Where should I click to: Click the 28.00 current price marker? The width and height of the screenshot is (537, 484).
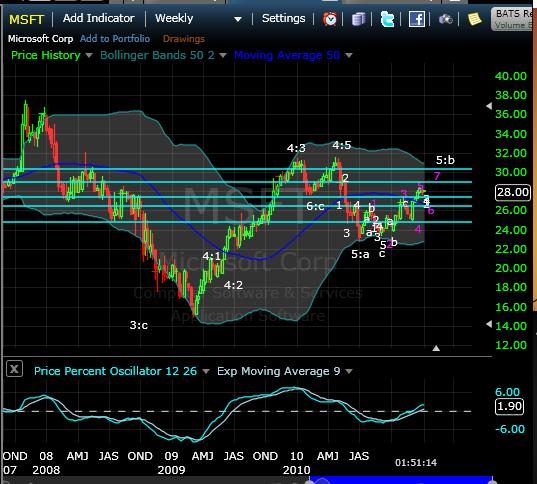[513, 192]
